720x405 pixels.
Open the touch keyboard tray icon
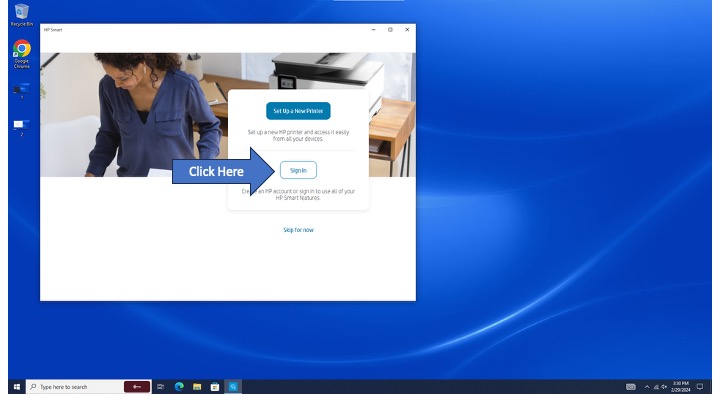[631, 387]
